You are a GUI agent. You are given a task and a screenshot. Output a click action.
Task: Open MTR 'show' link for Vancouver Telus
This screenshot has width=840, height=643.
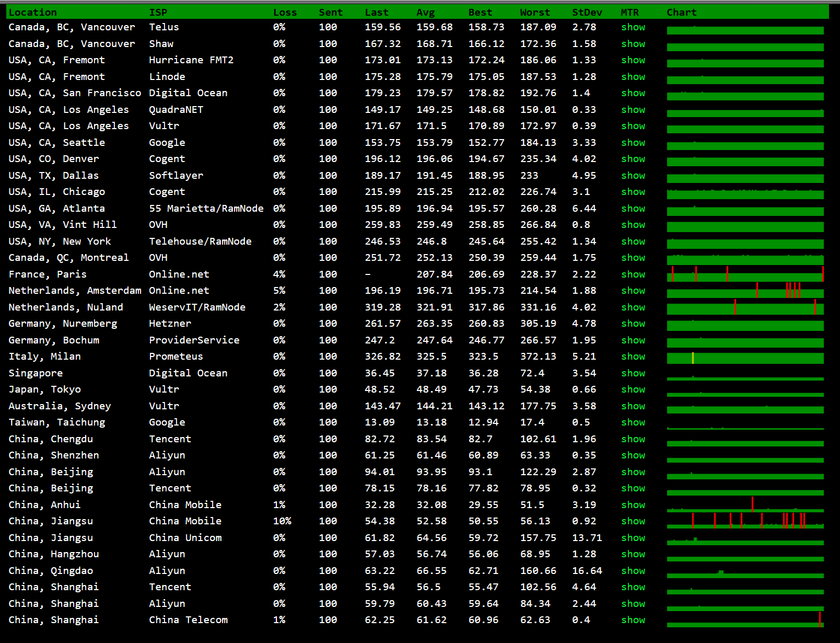pyautogui.click(x=633, y=27)
